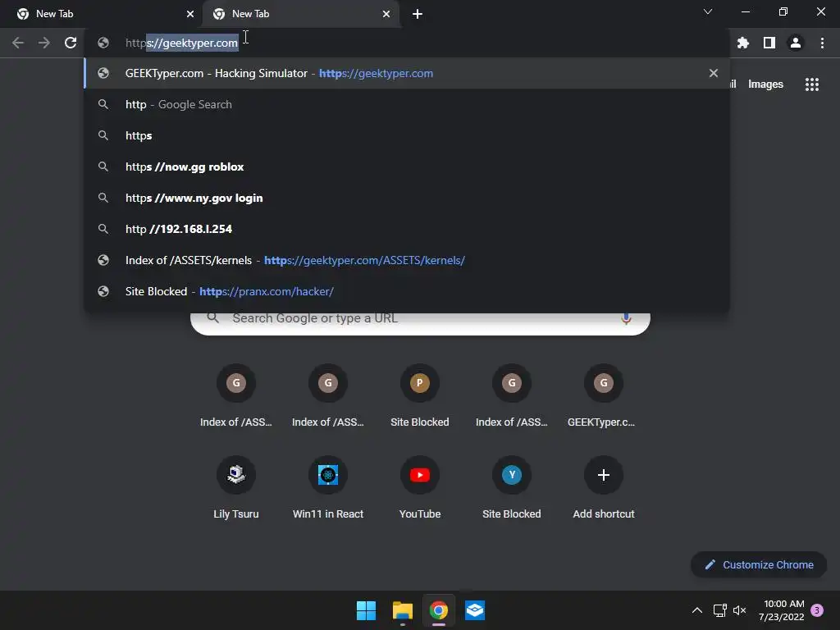840x630 pixels.
Task: Open the blue Y Site Blocked shortcut
Action: coord(512,488)
